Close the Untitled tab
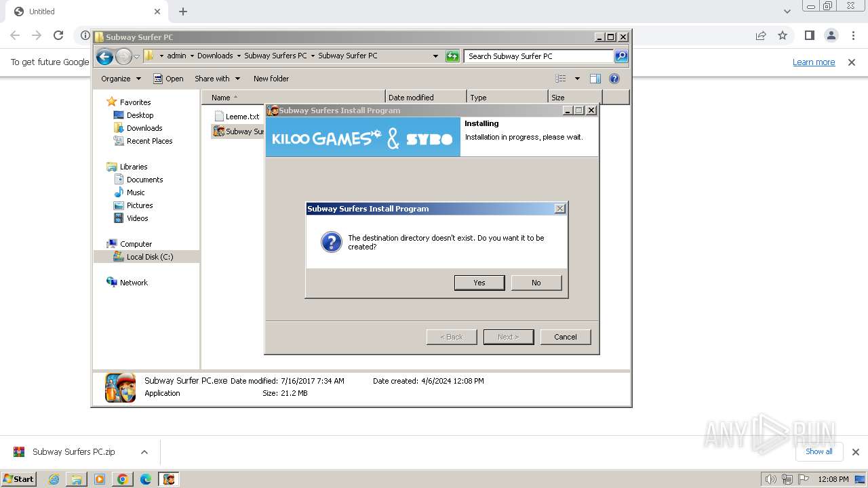The height and width of the screenshot is (488, 868). (157, 12)
